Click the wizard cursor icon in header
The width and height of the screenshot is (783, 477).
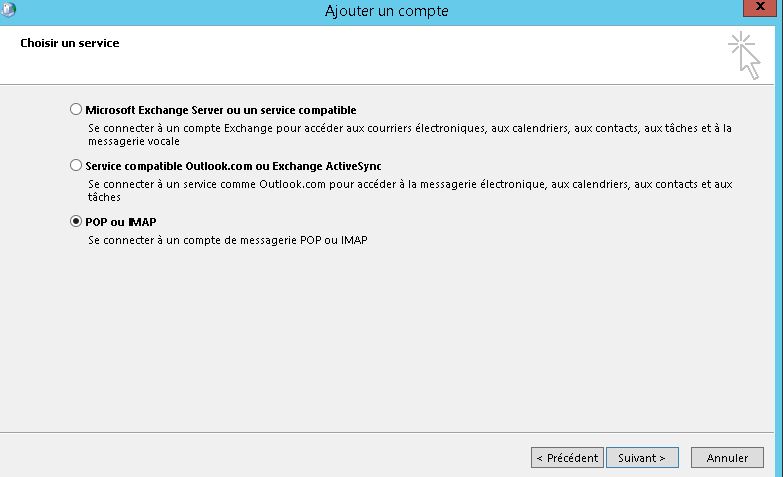744,55
